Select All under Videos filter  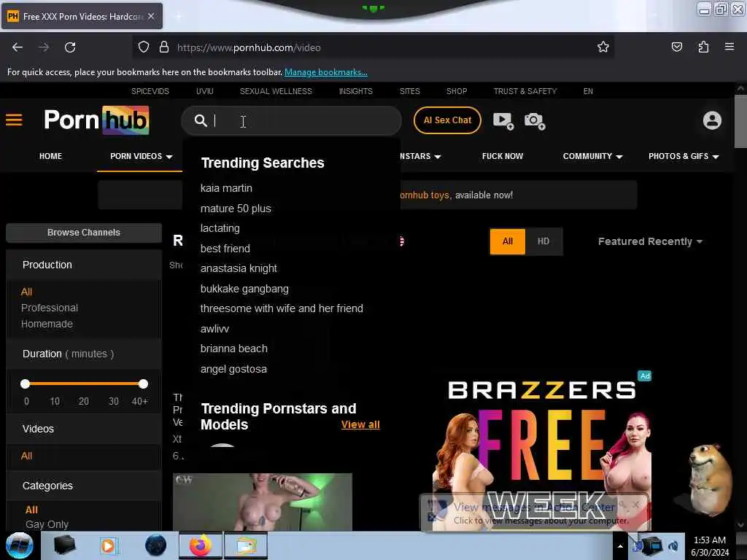[x=27, y=456]
